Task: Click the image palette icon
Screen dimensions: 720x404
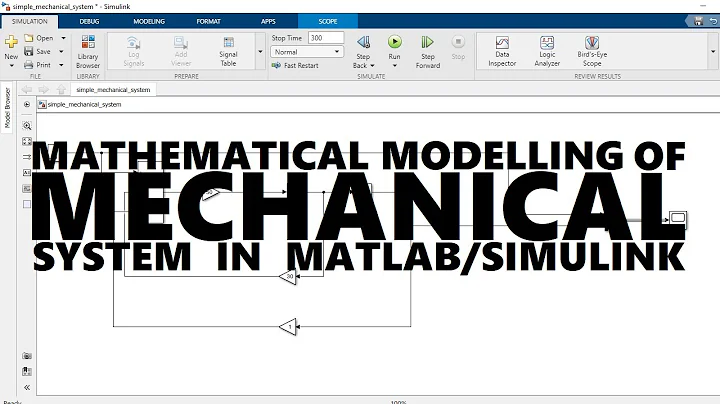Action: tap(27, 188)
